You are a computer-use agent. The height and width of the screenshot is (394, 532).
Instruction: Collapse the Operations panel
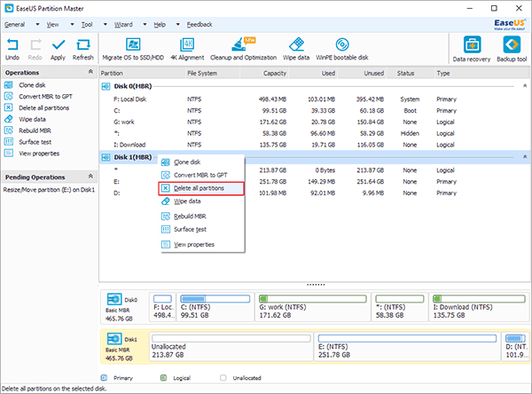[x=90, y=72]
